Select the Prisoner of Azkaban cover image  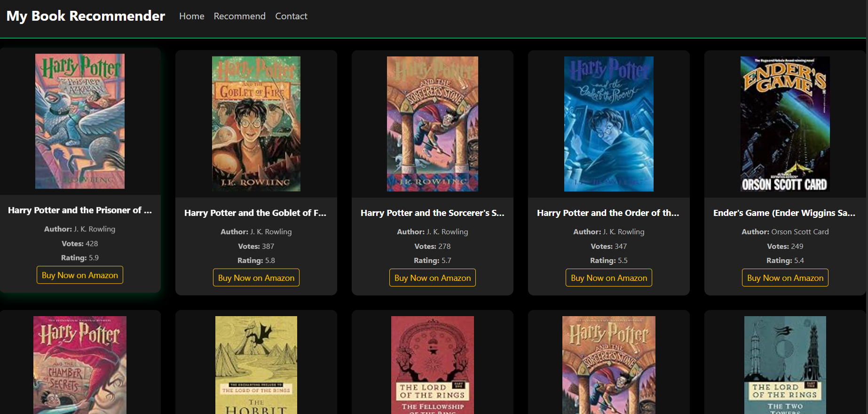point(80,121)
